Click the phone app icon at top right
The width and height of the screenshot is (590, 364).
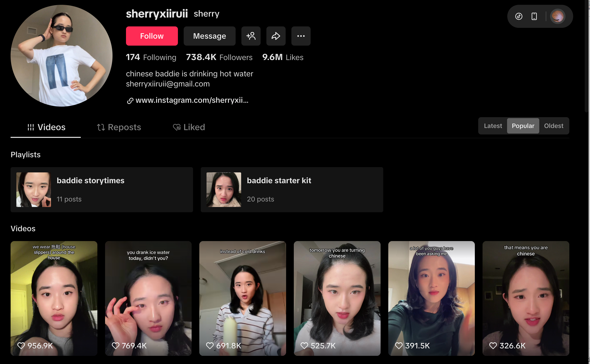click(x=534, y=16)
